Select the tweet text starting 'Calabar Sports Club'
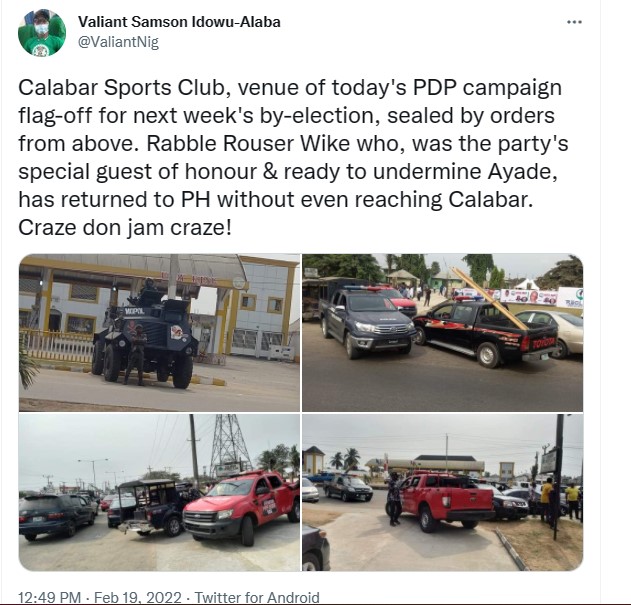631x605 pixels. 293,158
